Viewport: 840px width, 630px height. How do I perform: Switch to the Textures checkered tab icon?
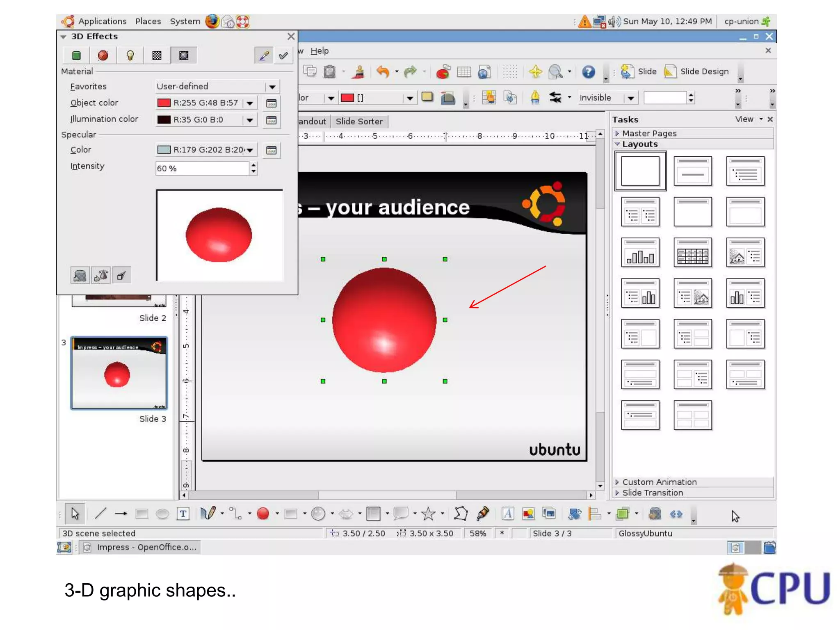(x=157, y=55)
